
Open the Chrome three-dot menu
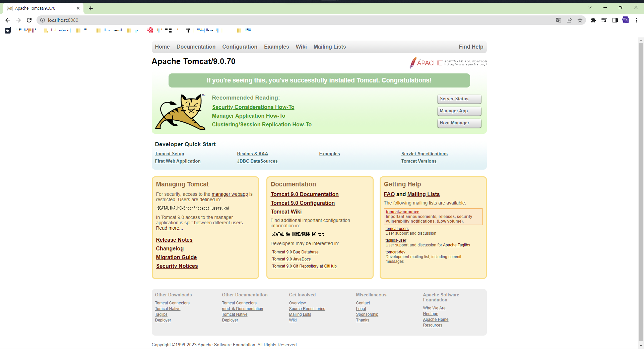tap(636, 20)
